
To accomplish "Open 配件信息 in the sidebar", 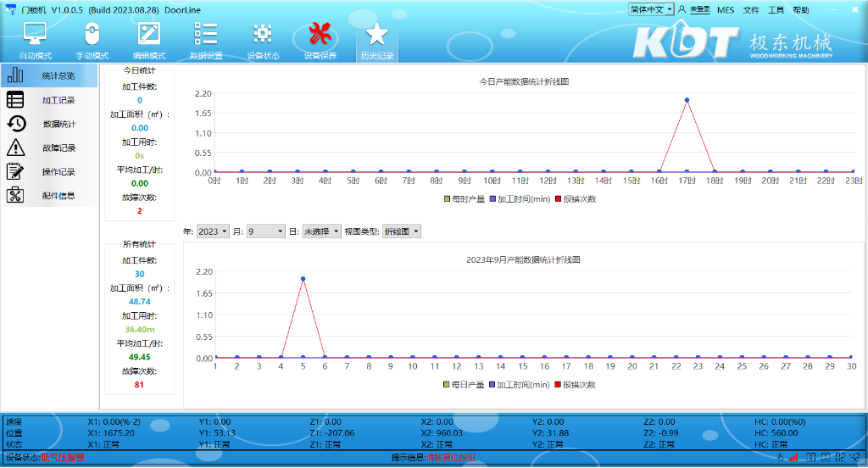I will tap(48, 195).
